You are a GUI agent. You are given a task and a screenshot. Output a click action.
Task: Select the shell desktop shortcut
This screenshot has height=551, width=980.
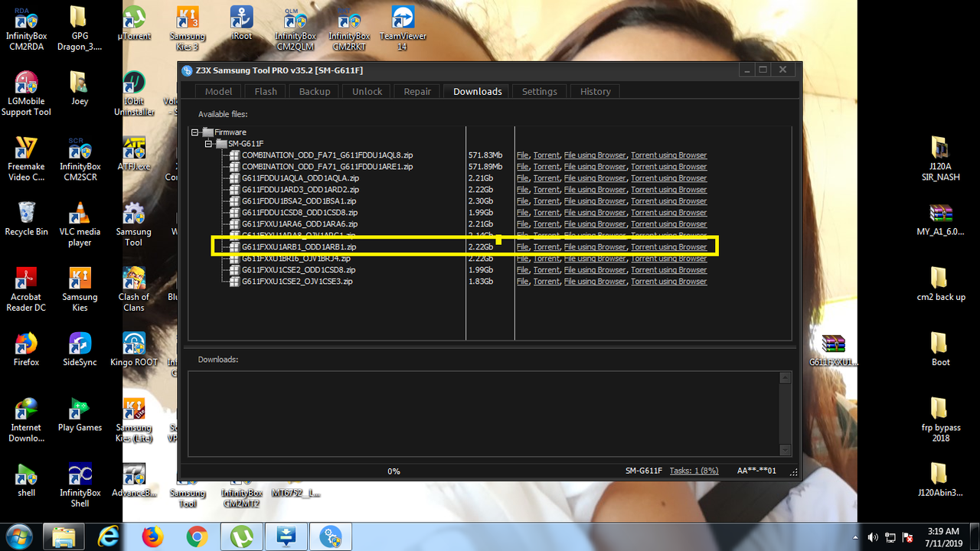(26, 480)
